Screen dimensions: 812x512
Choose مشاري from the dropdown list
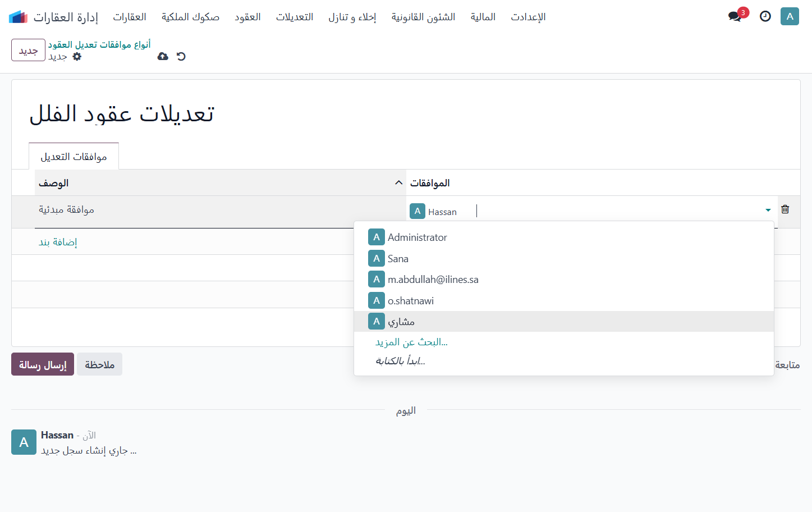pos(564,322)
